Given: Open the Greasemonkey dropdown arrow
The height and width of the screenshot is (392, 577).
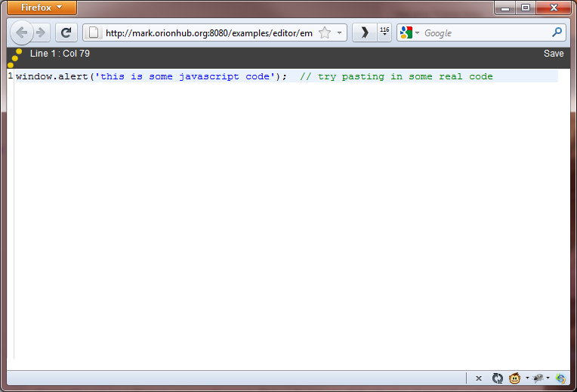Looking at the screenshot, I should (x=527, y=378).
